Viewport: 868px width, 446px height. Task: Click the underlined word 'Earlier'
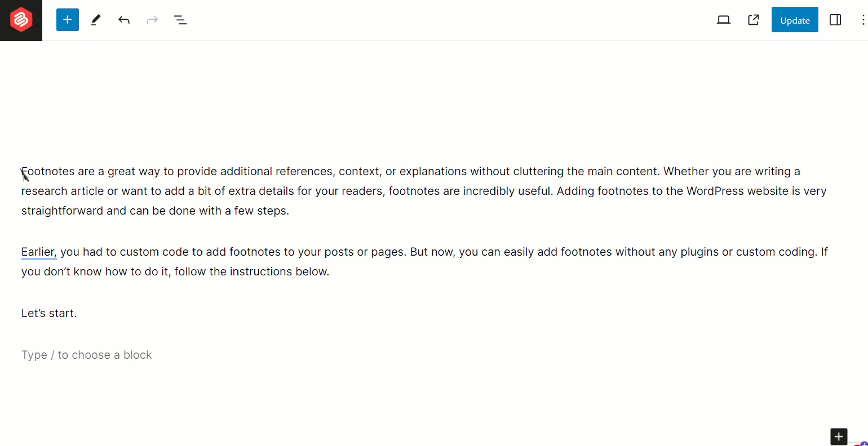click(38, 252)
